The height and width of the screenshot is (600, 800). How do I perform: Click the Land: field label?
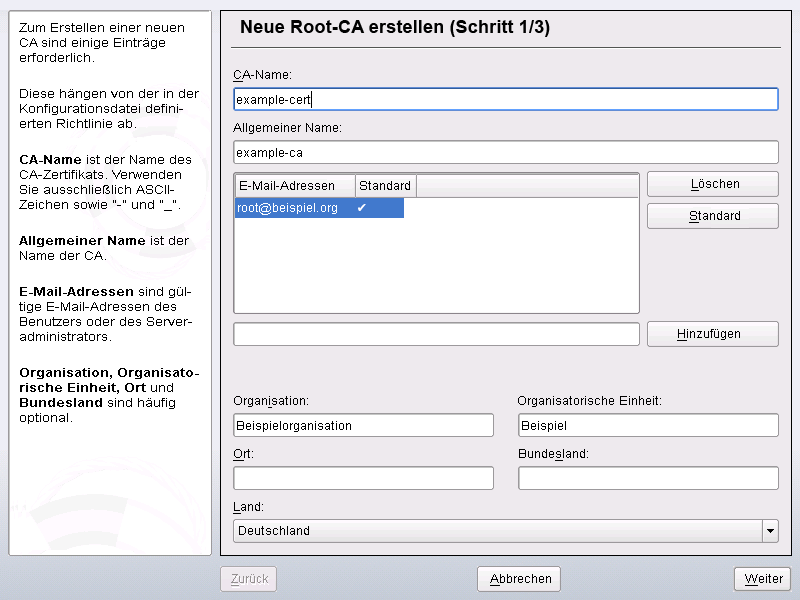tap(248, 507)
